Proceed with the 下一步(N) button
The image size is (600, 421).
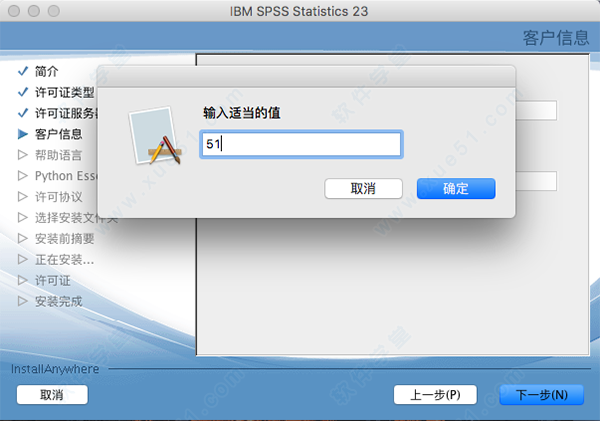[x=541, y=395]
